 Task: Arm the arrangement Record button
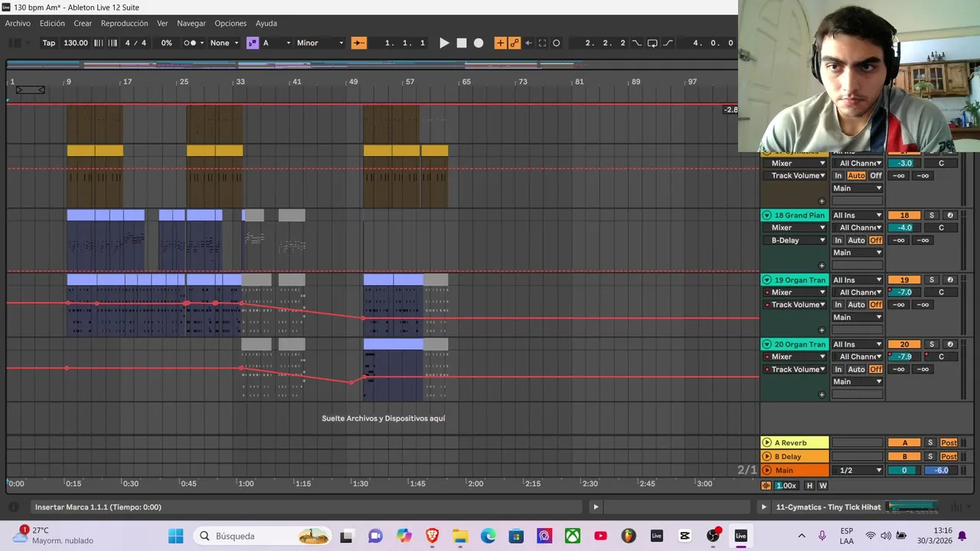coord(479,43)
